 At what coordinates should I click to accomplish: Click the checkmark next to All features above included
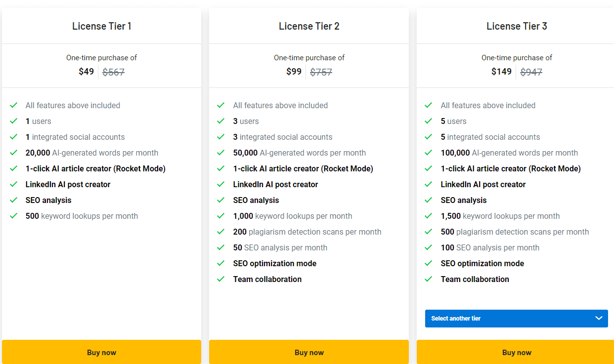tap(14, 105)
